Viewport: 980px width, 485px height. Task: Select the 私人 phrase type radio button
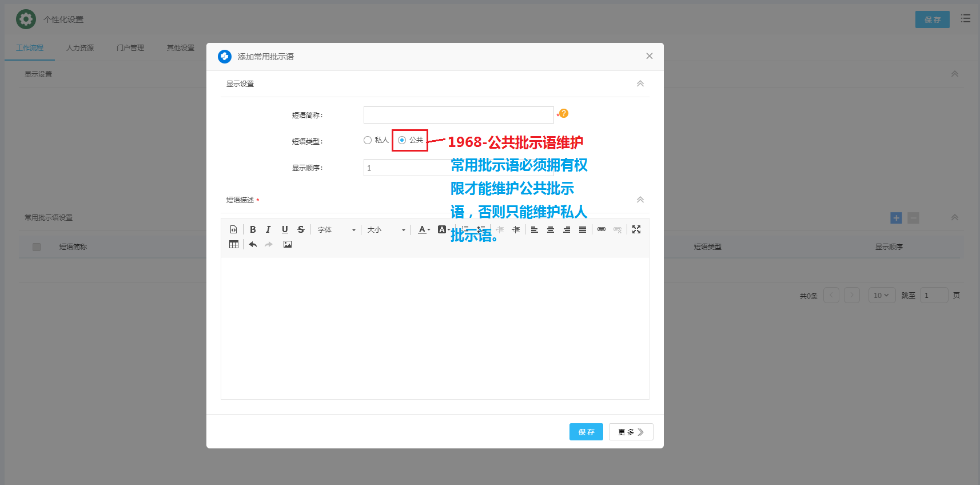click(368, 140)
